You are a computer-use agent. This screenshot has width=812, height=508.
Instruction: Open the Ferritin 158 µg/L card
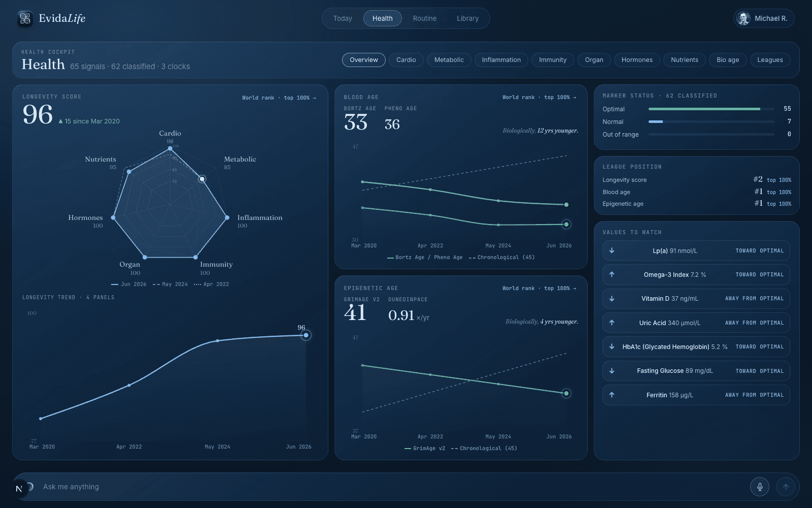click(696, 395)
